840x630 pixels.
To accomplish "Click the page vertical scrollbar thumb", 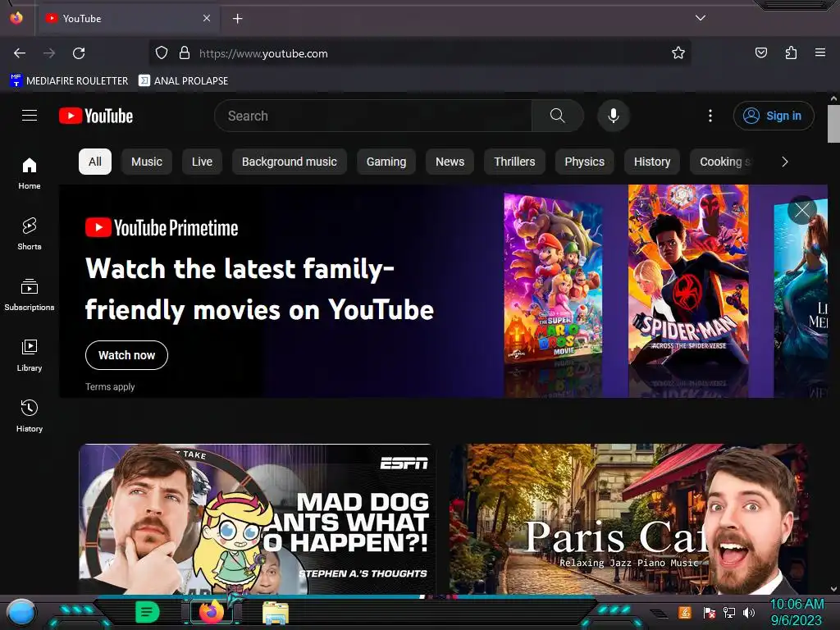I will [833, 124].
